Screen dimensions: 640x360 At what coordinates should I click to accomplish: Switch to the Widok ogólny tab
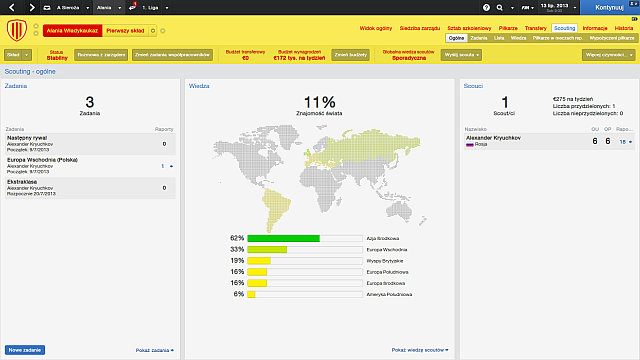coord(376,28)
